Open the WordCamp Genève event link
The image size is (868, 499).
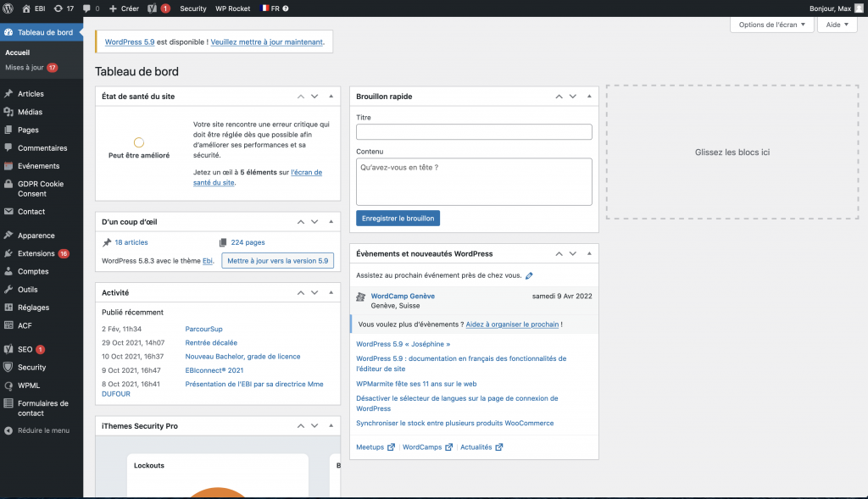[x=403, y=296]
